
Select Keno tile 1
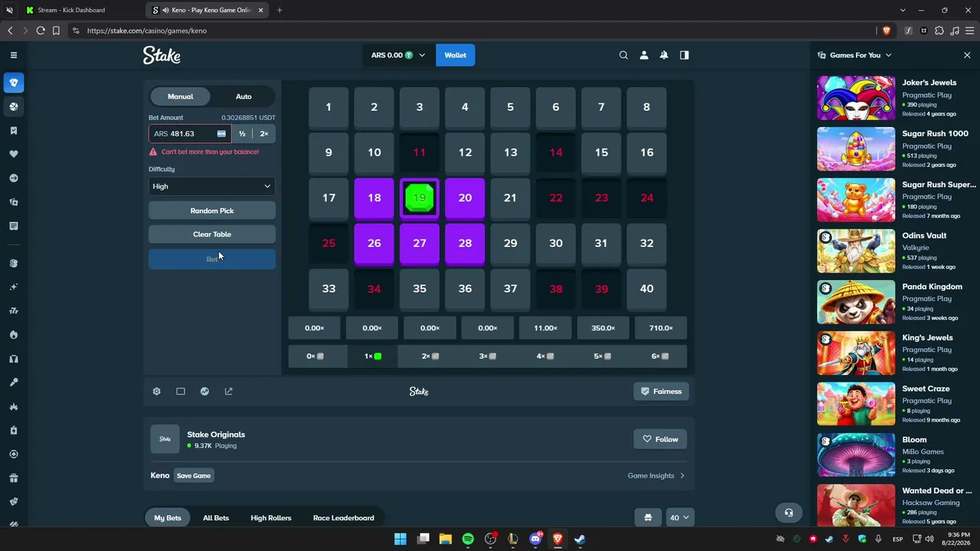pos(328,107)
